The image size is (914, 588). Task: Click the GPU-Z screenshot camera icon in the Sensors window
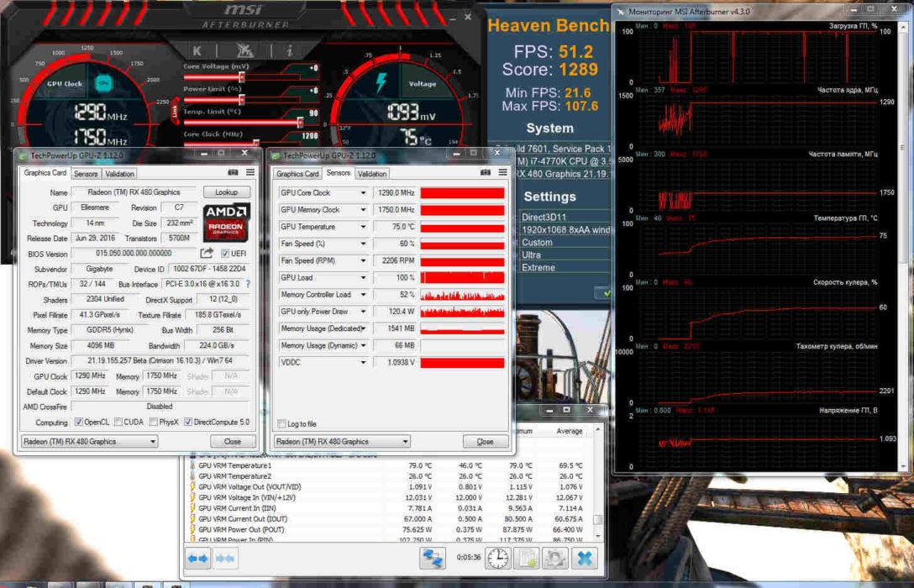pyautogui.click(x=487, y=172)
